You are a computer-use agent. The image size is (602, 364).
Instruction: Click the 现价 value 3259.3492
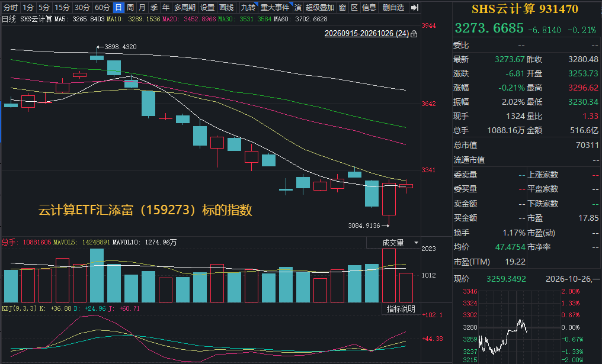click(x=506, y=279)
